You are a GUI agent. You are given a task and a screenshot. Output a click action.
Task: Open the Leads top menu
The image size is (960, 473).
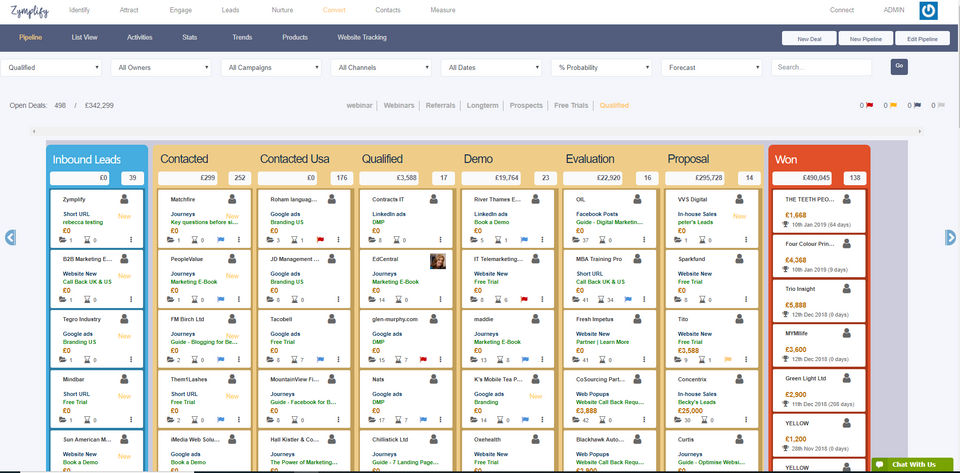coord(230,10)
